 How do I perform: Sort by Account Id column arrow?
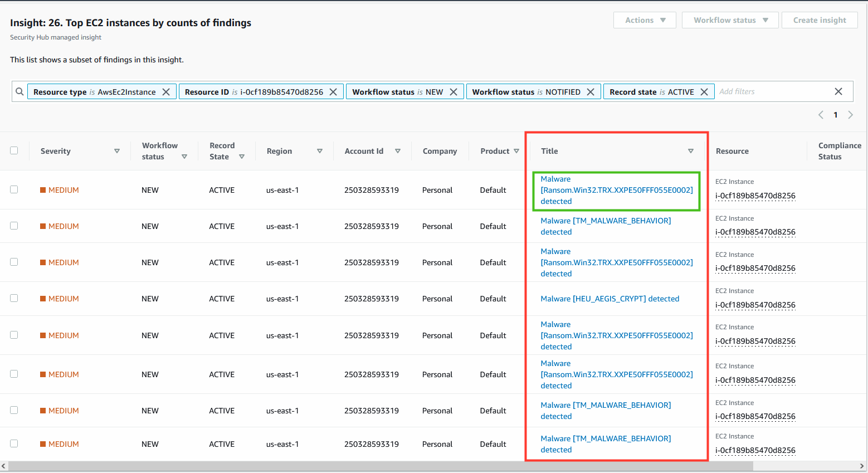[398, 151]
